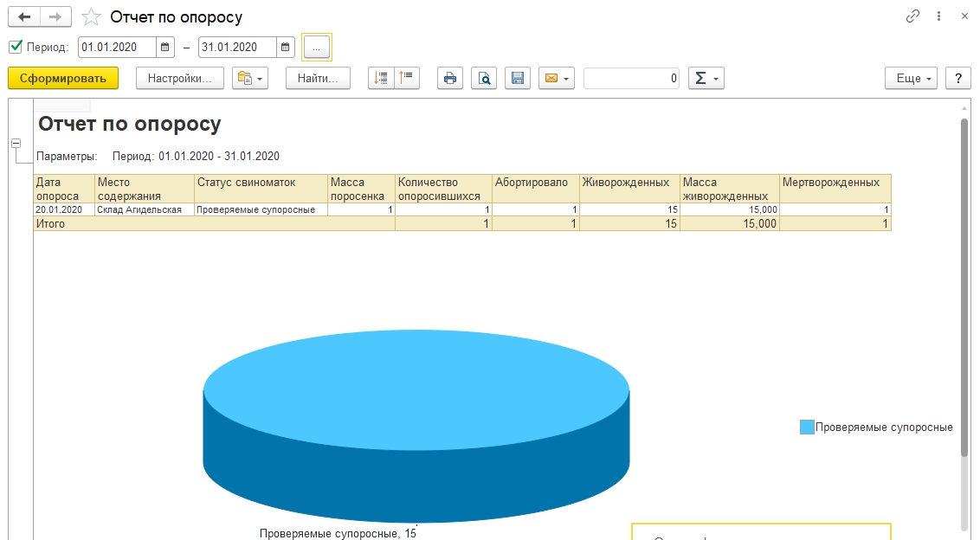Select the Итого totals row label
This screenshot has height=540, width=980.
pyautogui.click(x=215, y=223)
